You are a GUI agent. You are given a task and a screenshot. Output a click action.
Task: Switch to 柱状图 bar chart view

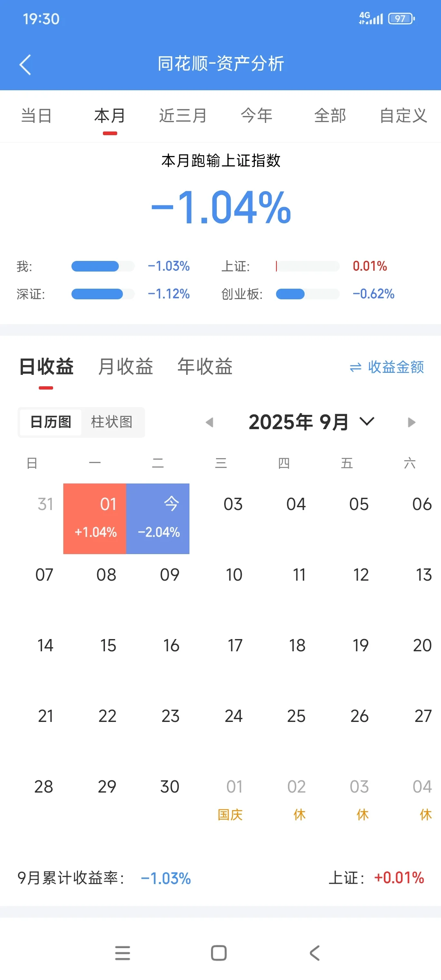(112, 422)
